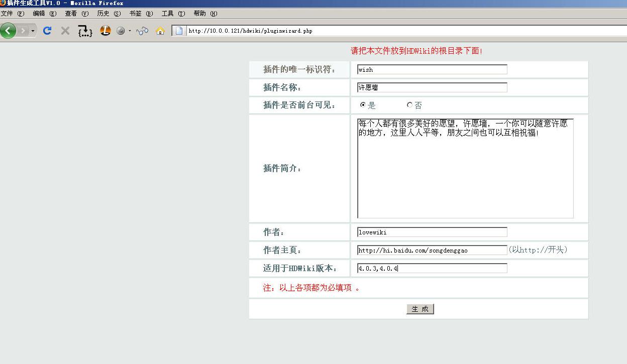
Task: Click the label 适用于HDWiki版本
Action: click(300, 268)
